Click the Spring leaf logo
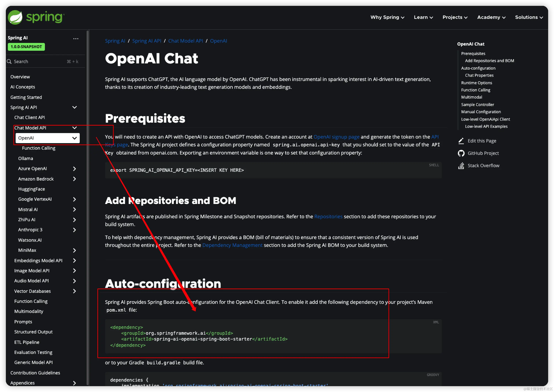Viewport: 554px width, 392px height. tap(15, 17)
